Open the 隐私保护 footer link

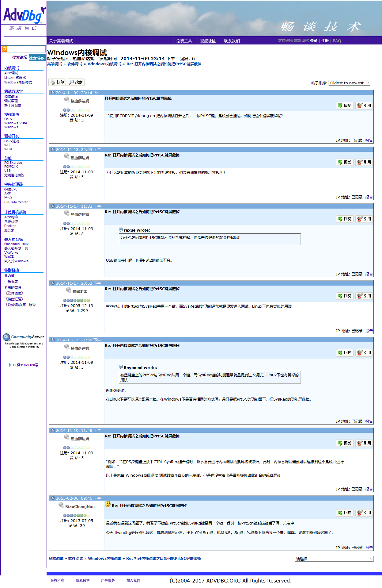[83, 580]
